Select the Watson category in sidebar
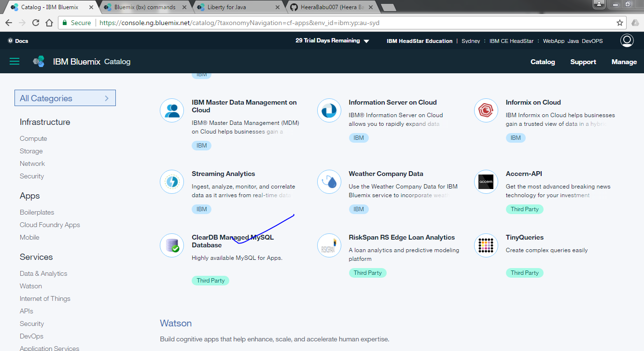 click(x=31, y=286)
